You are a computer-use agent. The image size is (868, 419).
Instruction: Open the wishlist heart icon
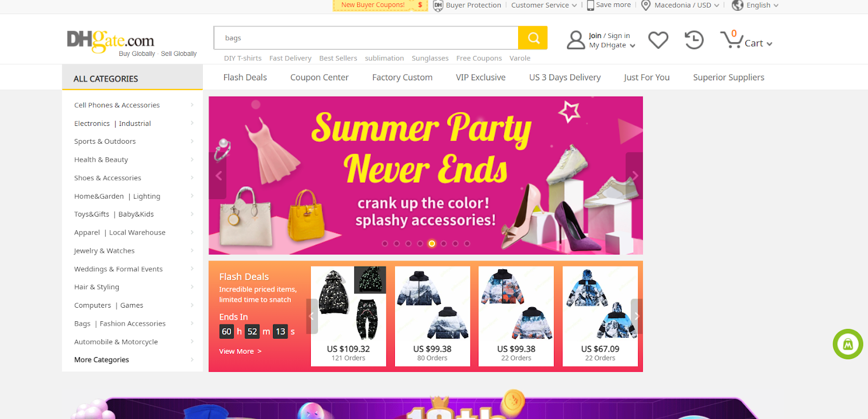coord(658,40)
